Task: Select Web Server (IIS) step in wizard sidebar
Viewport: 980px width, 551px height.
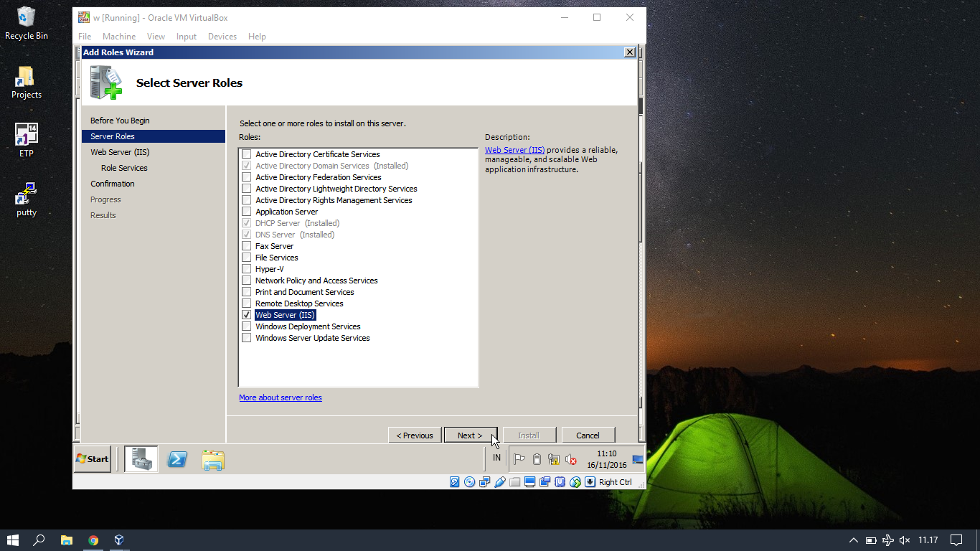Action: coord(120,152)
